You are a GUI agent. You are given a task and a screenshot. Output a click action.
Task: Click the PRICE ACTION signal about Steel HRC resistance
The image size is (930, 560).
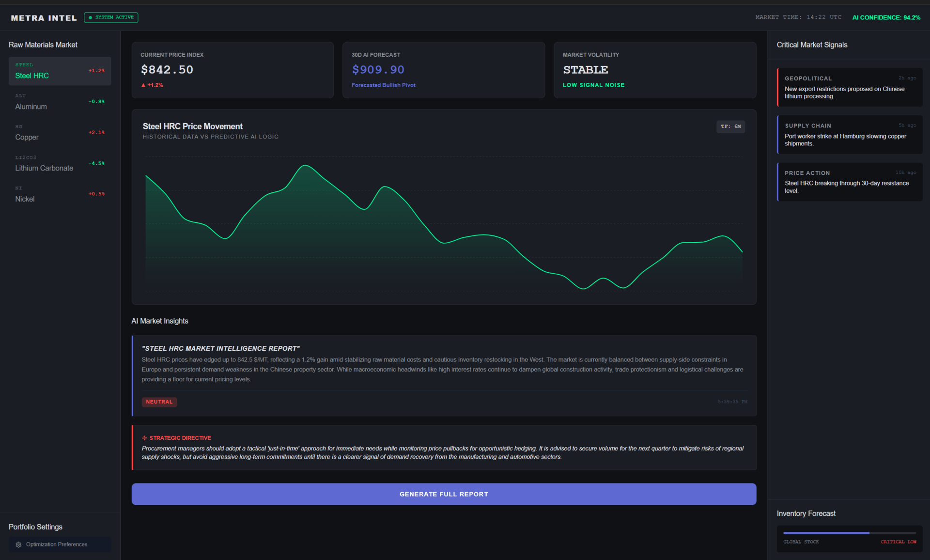(x=850, y=182)
